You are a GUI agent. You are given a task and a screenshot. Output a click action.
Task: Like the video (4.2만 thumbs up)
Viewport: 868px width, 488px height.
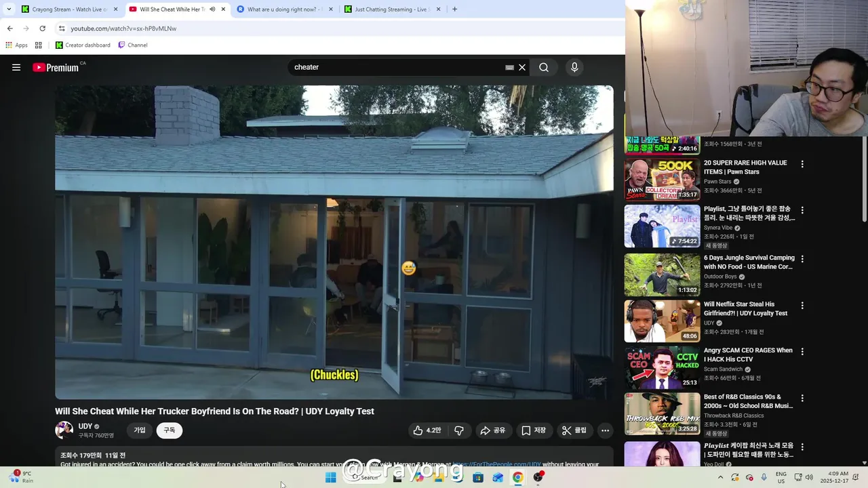coord(427,430)
